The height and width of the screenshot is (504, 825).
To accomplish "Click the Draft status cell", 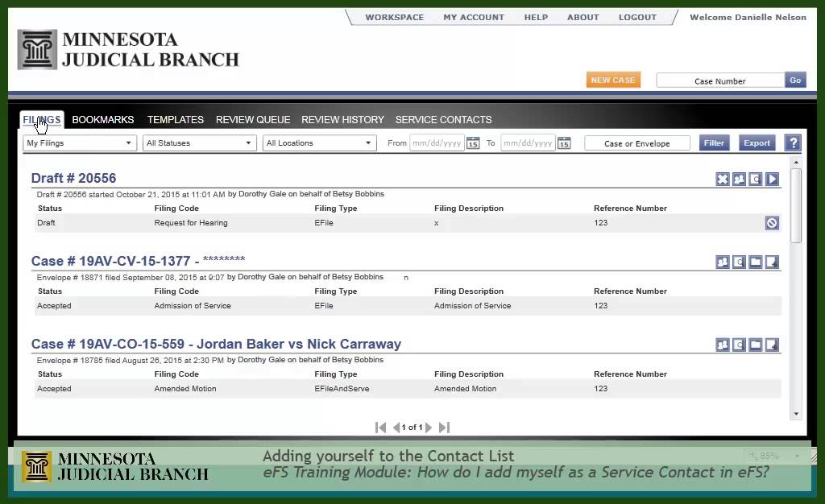I will pos(46,223).
